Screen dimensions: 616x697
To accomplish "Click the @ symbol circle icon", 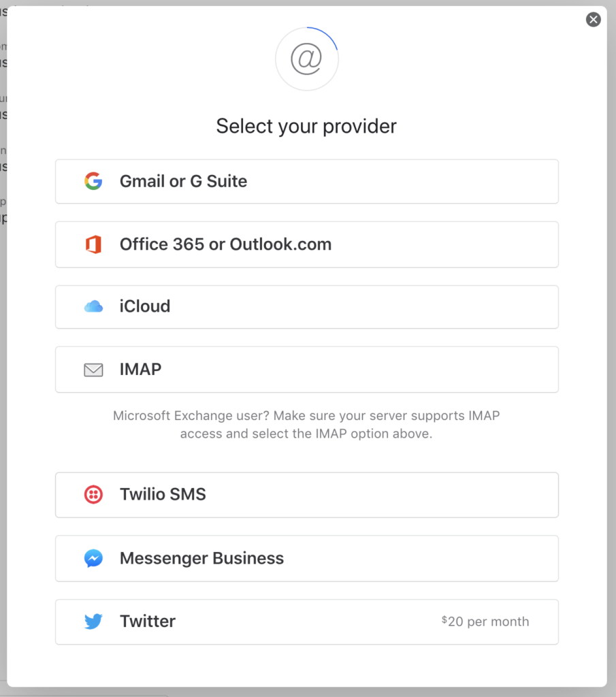I will (x=307, y=59).
